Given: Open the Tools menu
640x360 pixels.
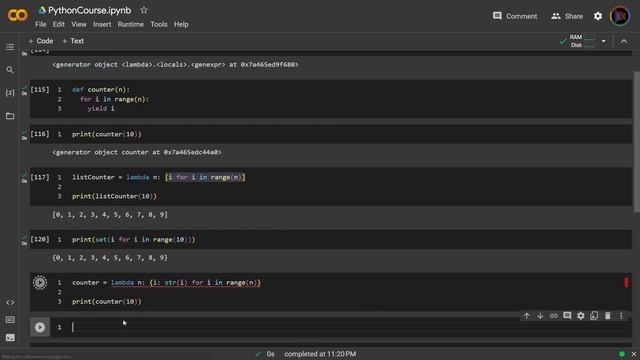Looking at the screenshot, I should point(159,24).
